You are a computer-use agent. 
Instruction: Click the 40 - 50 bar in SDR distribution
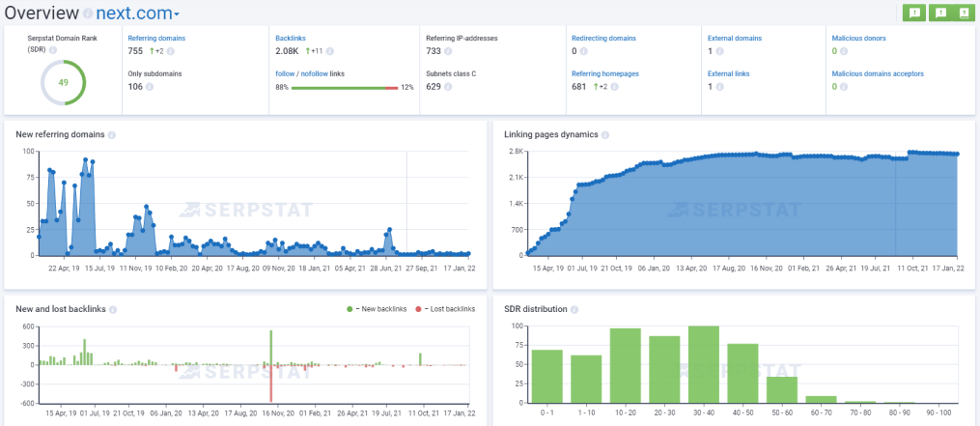(x=742, y=374)
